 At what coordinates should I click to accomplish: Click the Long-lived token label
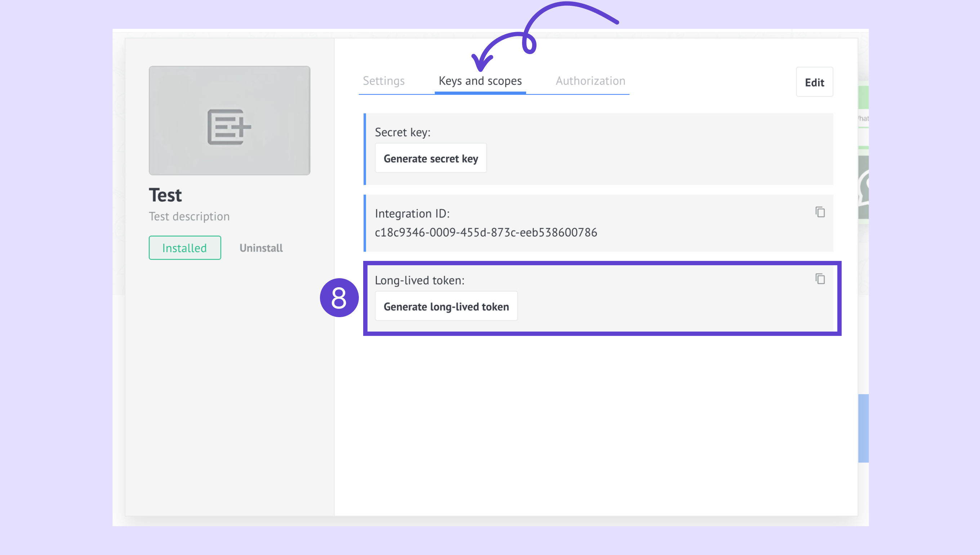click(x=419, y=280)
